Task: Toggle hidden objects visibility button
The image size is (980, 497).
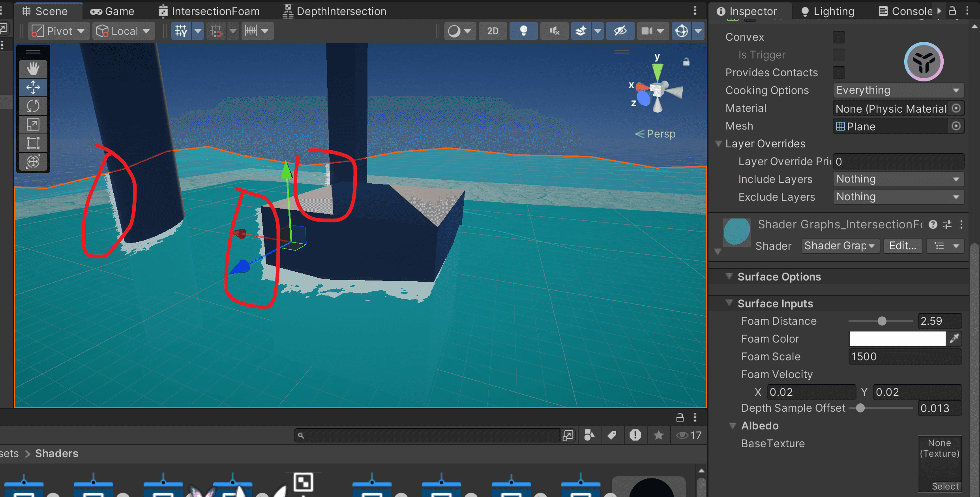Action: pyautogui.click(x=620, y=31)
